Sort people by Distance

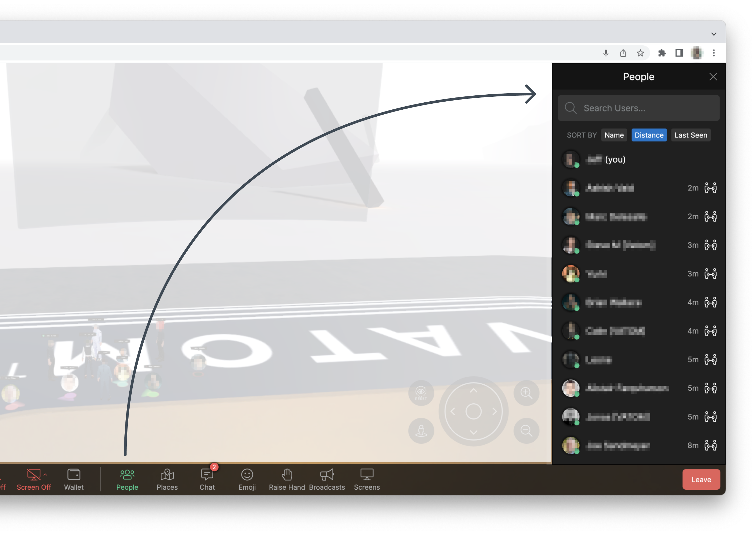pyautogui.click(x=649, y=135)
